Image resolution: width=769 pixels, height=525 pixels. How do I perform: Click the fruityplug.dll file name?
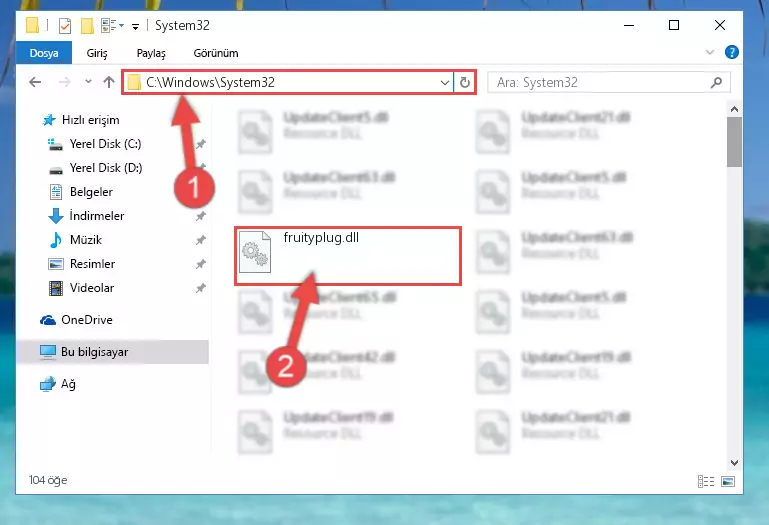321,237
